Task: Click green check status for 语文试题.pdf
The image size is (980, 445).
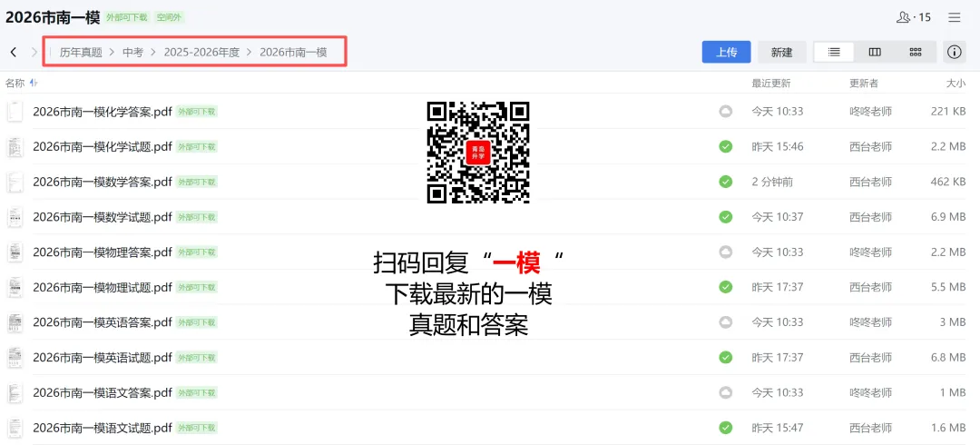Action: click(725, 428)
